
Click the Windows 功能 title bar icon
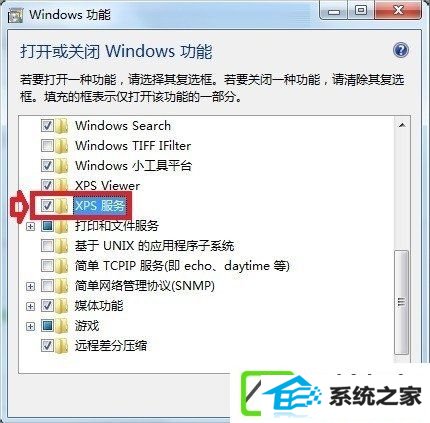(x=15, y=15)
